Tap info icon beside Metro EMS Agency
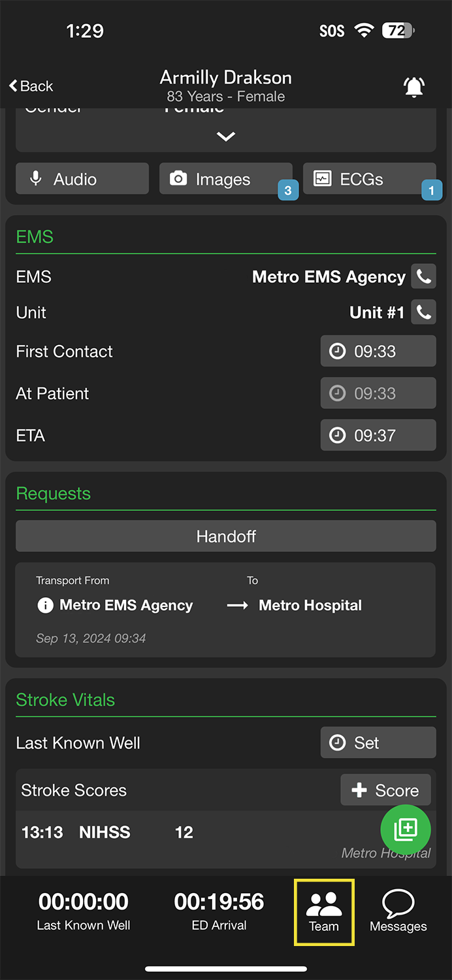Screen dimensions: 452x980 45,606
